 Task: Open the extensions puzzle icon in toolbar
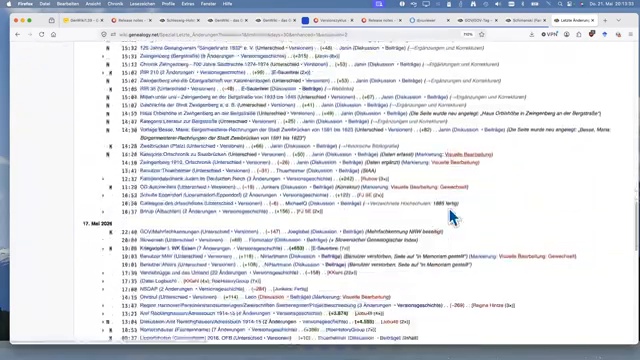click(x=579, y=35)
